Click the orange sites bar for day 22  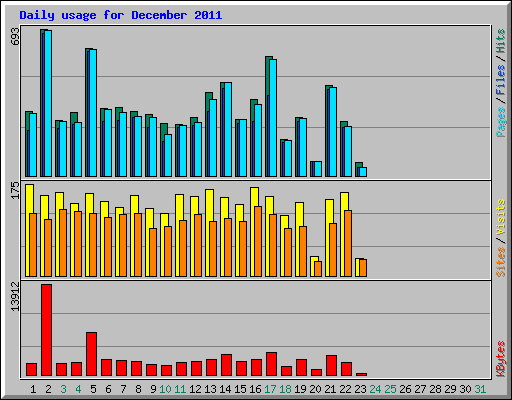click(348, 243)
